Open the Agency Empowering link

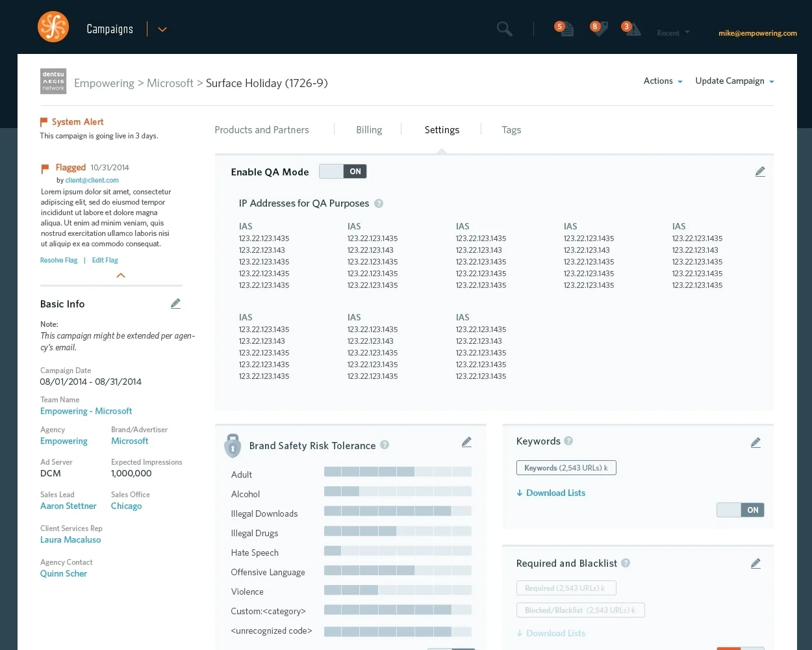point(64,441)
